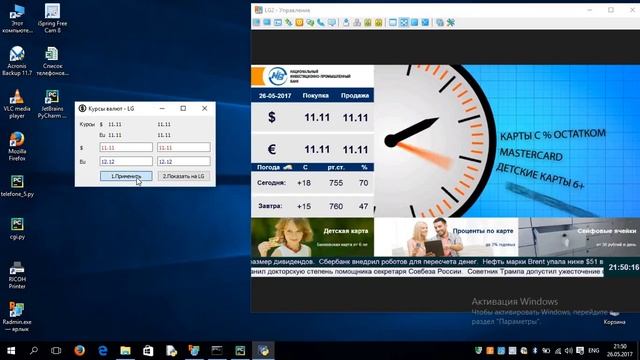640x360 pixels.
Task: Click the Завтра: weather row label
Action: click(270, 206)
